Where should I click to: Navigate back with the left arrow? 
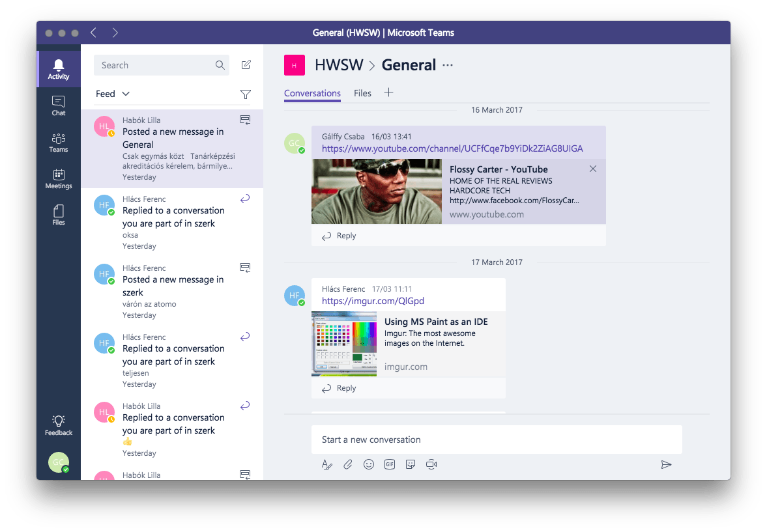(93, 33)
